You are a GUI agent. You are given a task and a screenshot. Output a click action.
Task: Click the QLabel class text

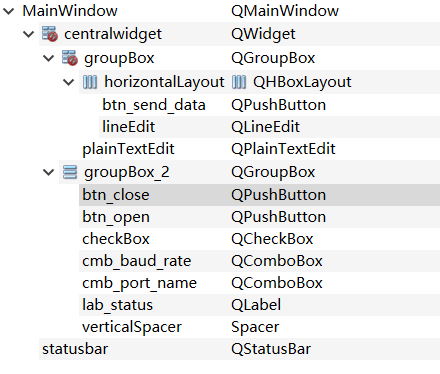256,305
